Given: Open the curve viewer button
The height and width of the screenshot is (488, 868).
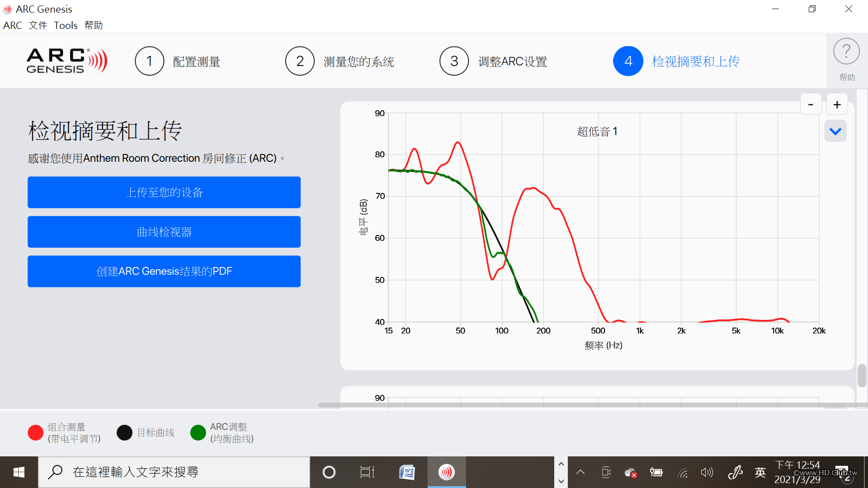Looking at the screenshot, I should pos(164,232).
